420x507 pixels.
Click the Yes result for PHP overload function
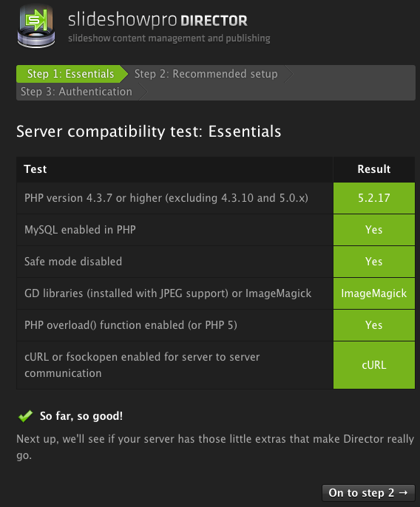(x=374, y=325)
